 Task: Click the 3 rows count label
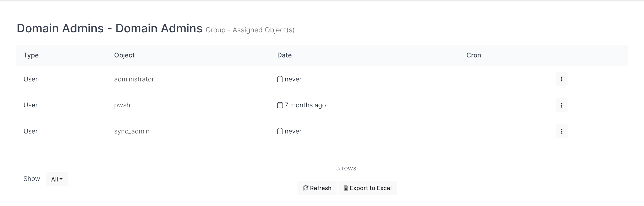[346, 168]
